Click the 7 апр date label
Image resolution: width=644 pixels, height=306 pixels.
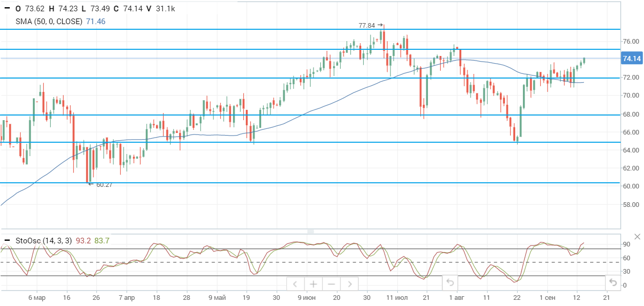tap(127, 298)
